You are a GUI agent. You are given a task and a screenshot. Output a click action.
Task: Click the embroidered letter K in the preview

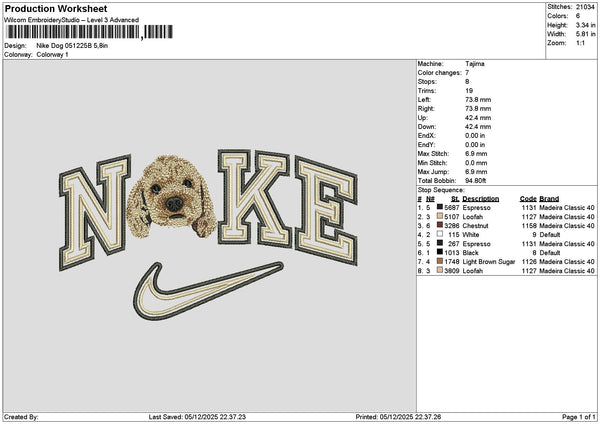pos(254,198)
